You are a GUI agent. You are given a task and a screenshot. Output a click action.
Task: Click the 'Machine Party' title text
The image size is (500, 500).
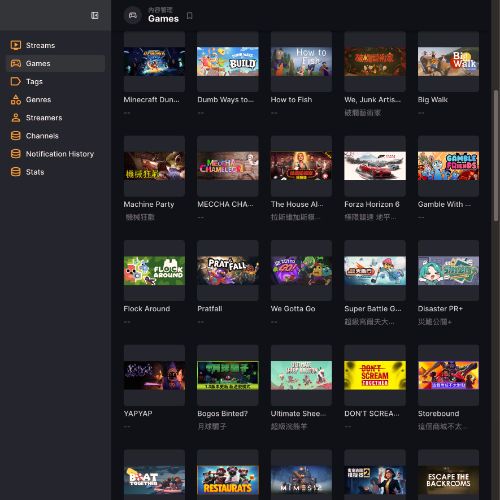(x=149, y=204)
